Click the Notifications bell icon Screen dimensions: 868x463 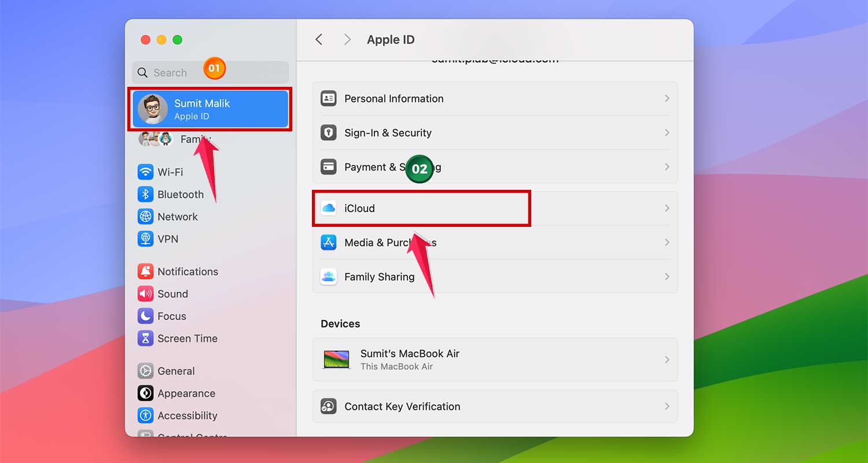(145, 271)
